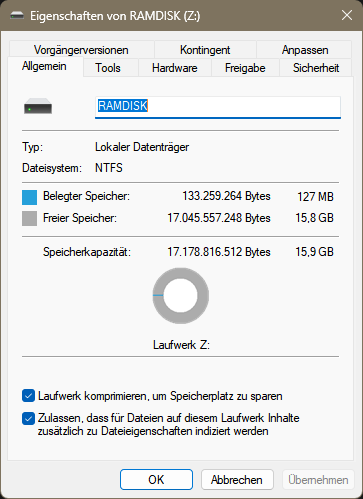The image size is (363, 499).
Task: Close the Eigenschaften dialog with the X
Action: pos(347,15)
